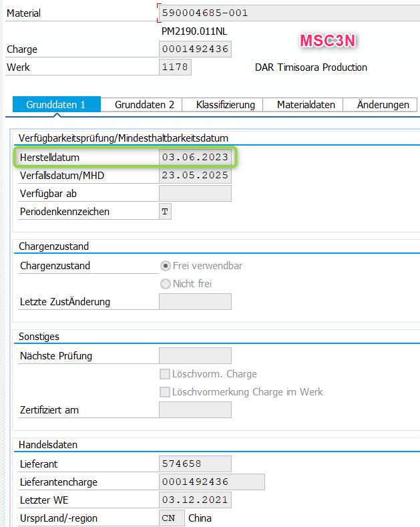The width and height of the screenshot is (420, 527).
Task: Focus the Periodenkennzeichen field
Action: [165, 212]
